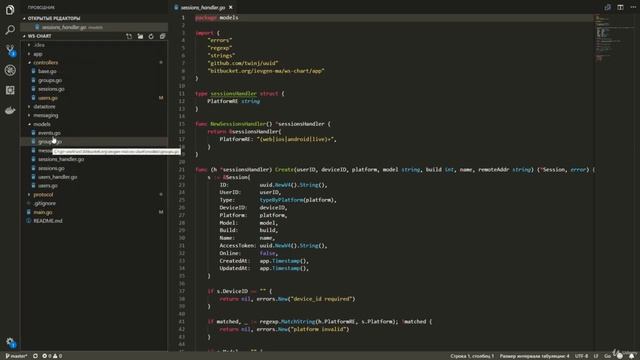
Task: Change the encoding via the UTF-8 status item
Action: click(582, 356)
